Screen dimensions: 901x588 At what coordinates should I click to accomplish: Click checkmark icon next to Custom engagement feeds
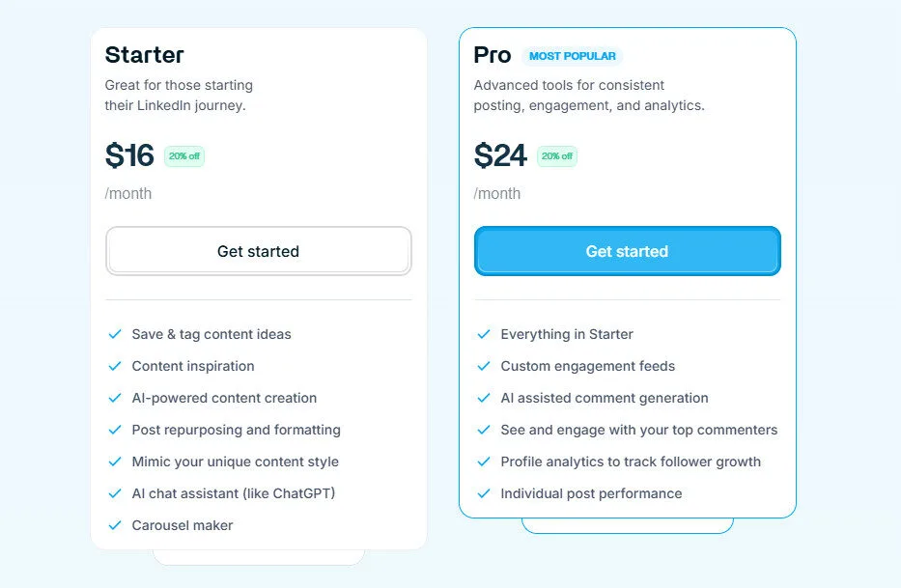(484, 366)
